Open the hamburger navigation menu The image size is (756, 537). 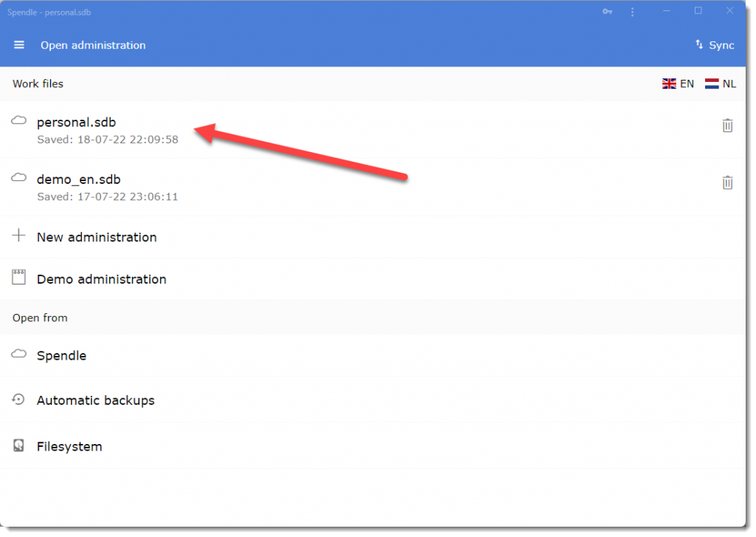coord(18,45)
